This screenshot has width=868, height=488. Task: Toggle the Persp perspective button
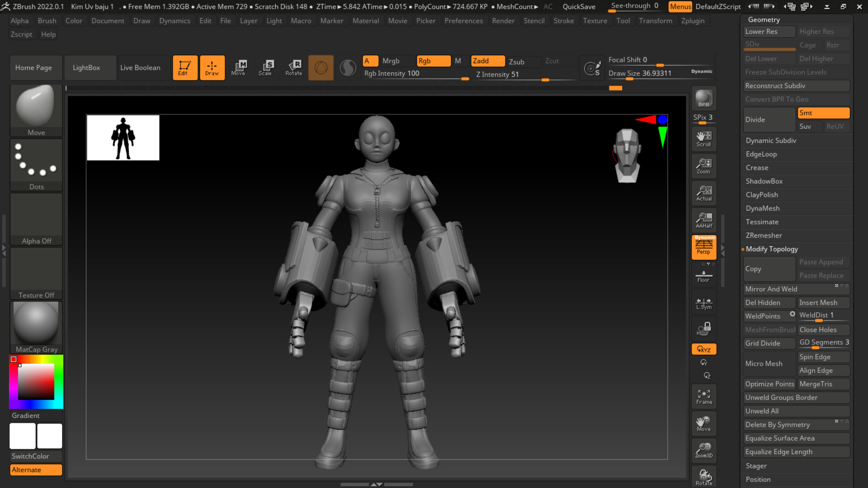click(x=704, y=247)
